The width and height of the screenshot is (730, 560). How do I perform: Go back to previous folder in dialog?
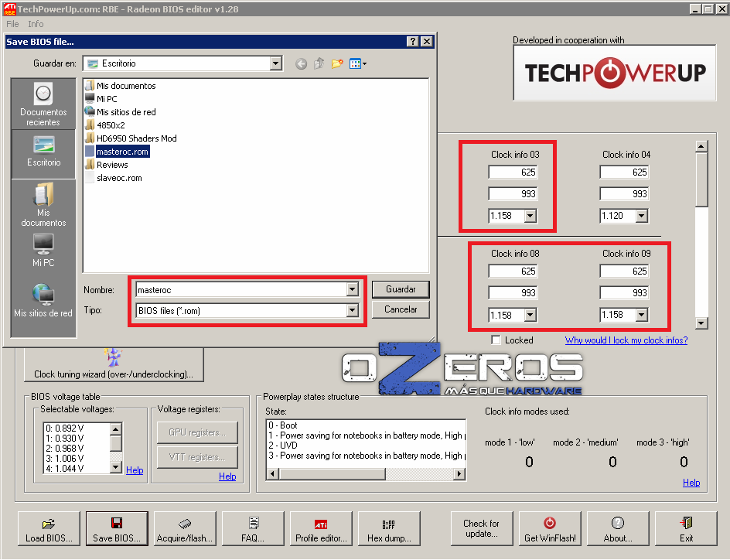pyautogui.click(x=302, y=63)
